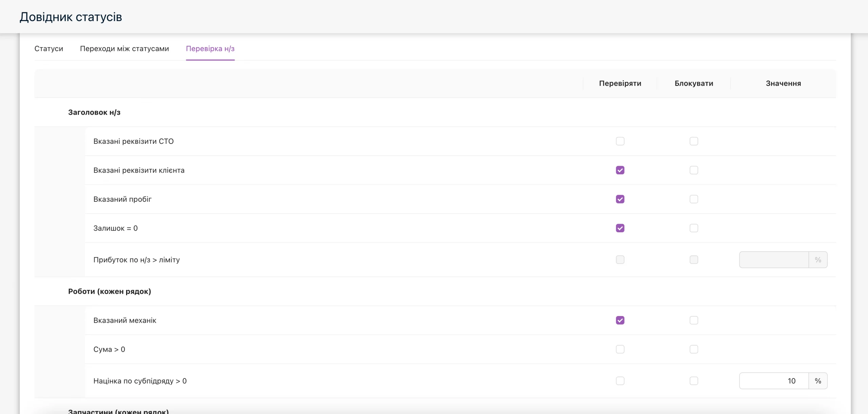The width and height of the screenshot is (868, 414).
Task: Open the Статуси tab
Action: point(48,48)
